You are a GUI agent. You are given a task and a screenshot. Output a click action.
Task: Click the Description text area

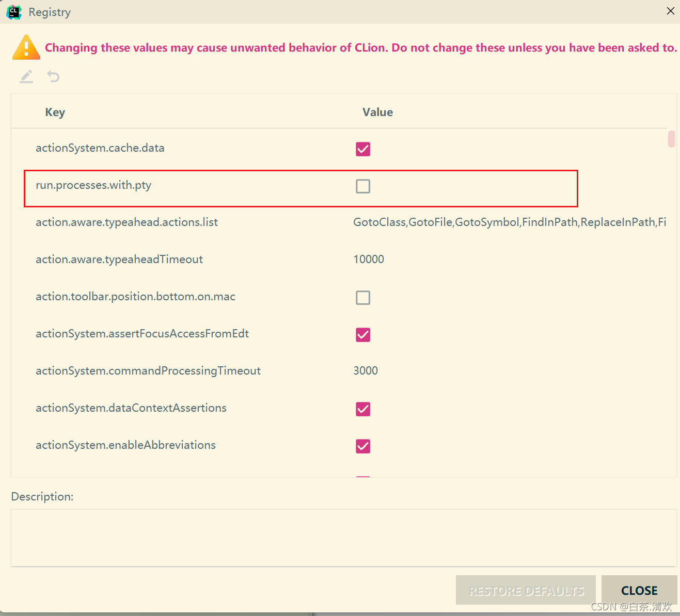click(x=343, y=538)
